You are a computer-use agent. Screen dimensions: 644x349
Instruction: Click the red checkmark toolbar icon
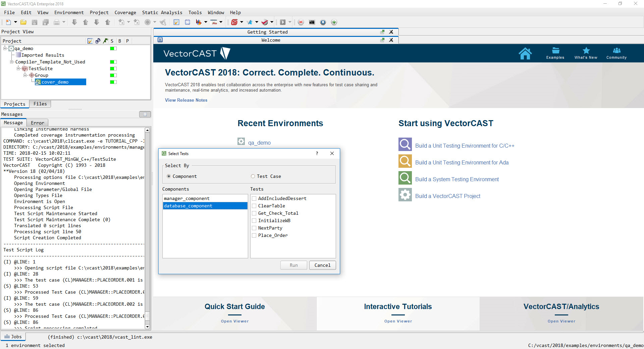tap(265, 22)
